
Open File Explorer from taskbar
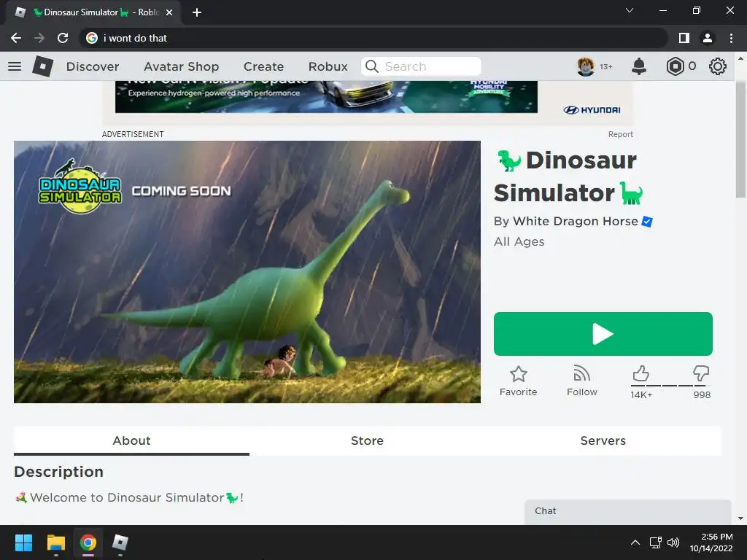click(x=55, y=542)
